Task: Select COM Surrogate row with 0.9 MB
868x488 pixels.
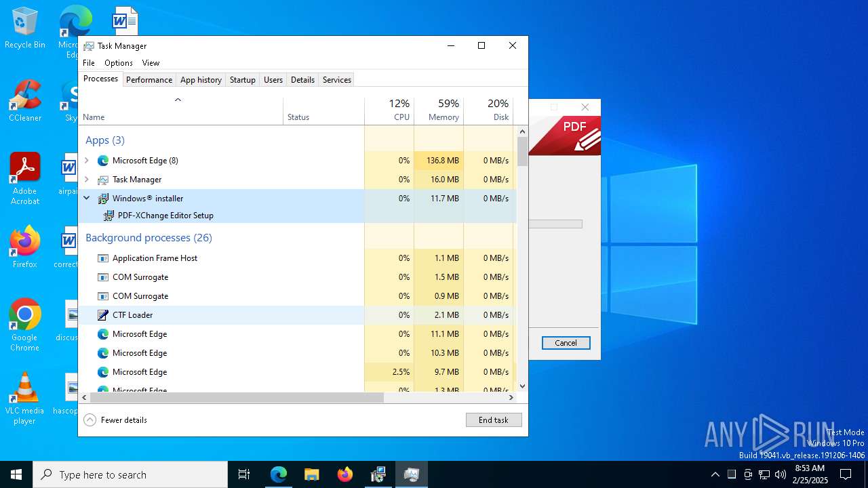Action: pyautogui.click(x=297, y=296)
